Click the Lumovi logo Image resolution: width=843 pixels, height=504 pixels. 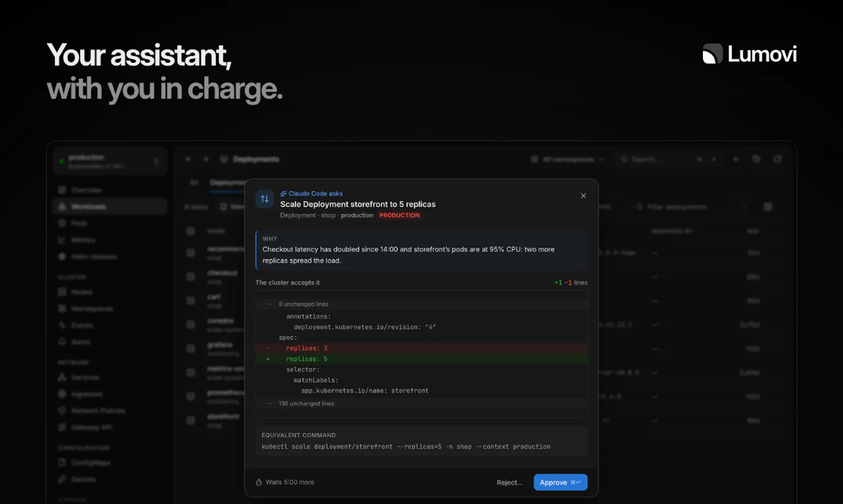coord(749,54)
